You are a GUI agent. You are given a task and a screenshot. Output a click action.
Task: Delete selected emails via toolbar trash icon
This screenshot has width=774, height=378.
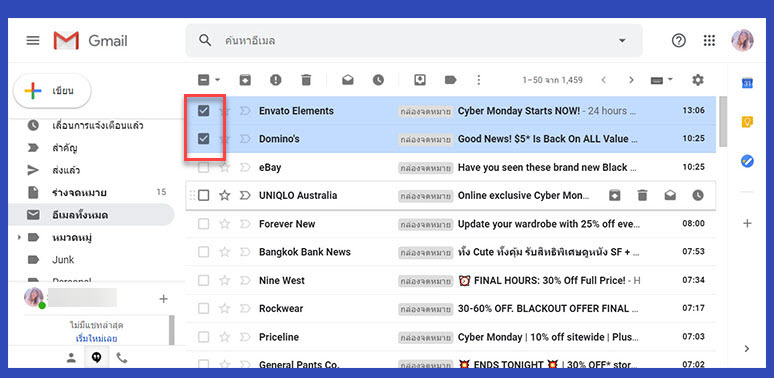click(307, 80)
